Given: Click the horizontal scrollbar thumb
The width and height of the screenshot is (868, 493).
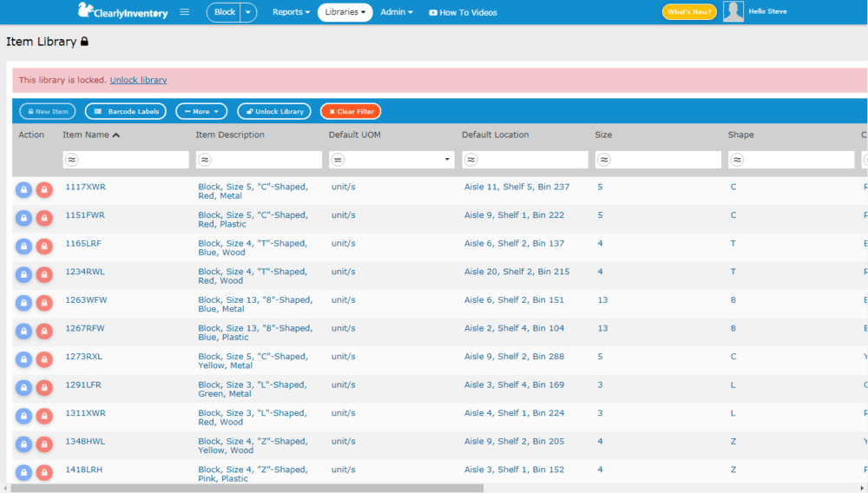Looking at the screenshot, I should (247, 488).
